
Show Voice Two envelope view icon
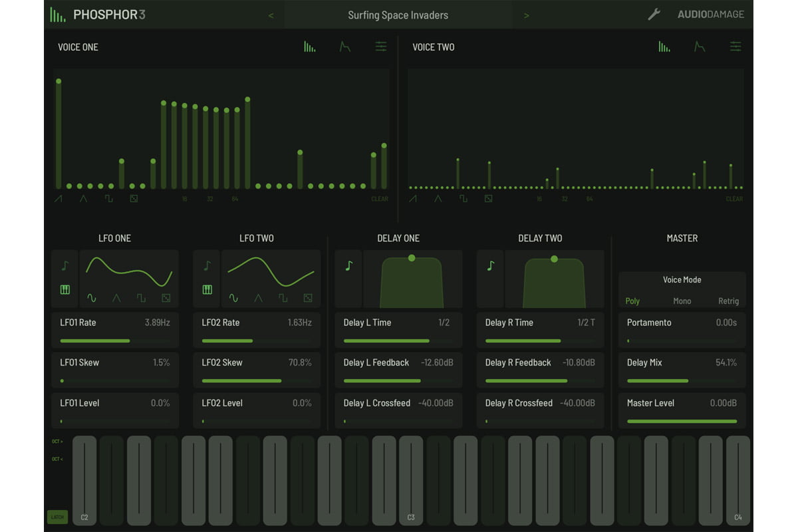[700, 47]
